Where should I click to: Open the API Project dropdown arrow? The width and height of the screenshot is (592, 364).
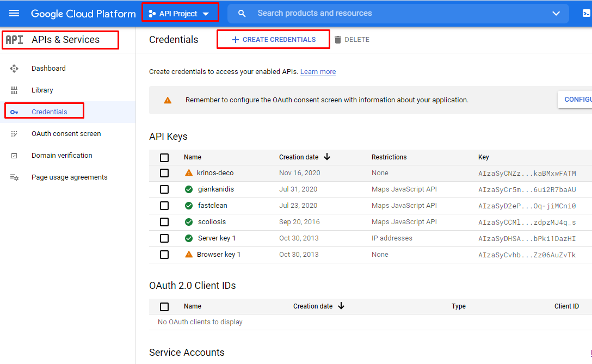click(206, 14)
